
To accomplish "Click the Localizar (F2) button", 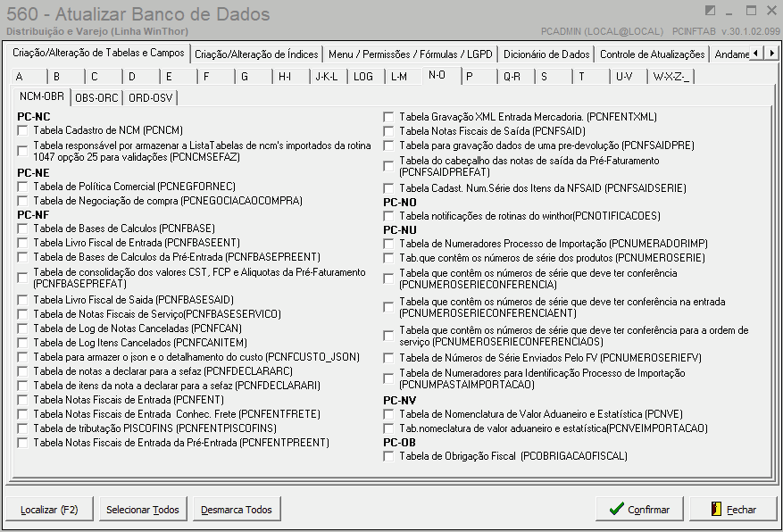I will click(50, 510).
